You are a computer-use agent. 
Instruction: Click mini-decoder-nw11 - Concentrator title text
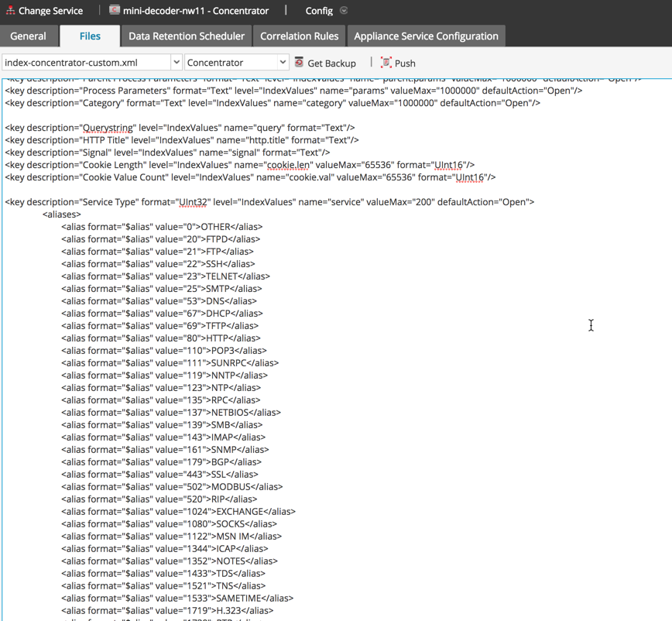point(196,11)
